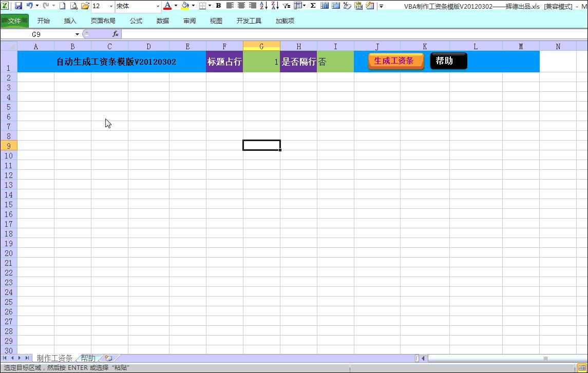Click the Save icon in quick access toolbar
This screenshot has width=588, height=373.
tap(18, 6)
